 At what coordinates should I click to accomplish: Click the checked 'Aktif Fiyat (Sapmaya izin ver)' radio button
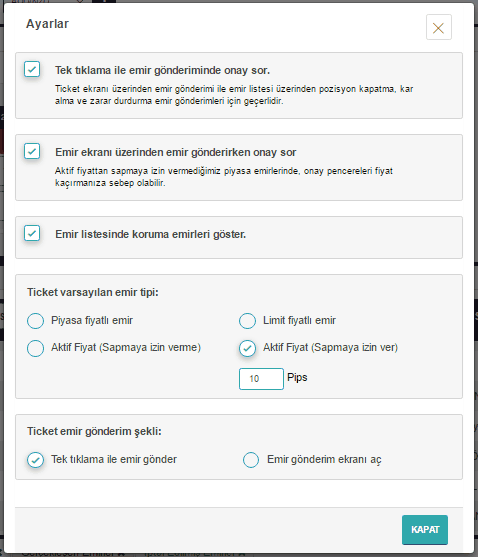point(248,348)
